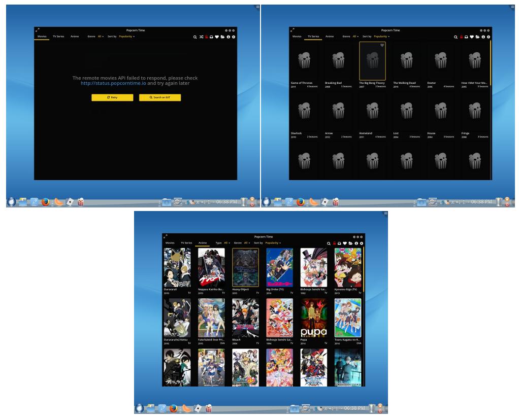Open search in the Movies error window
The height and width of the screenshot is (420, 519).
point(195,37)
